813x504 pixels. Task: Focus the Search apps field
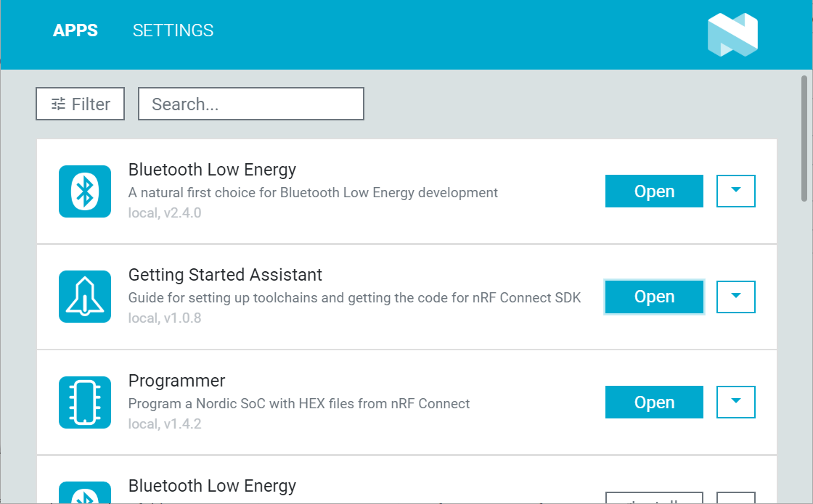tap(250, 104)
